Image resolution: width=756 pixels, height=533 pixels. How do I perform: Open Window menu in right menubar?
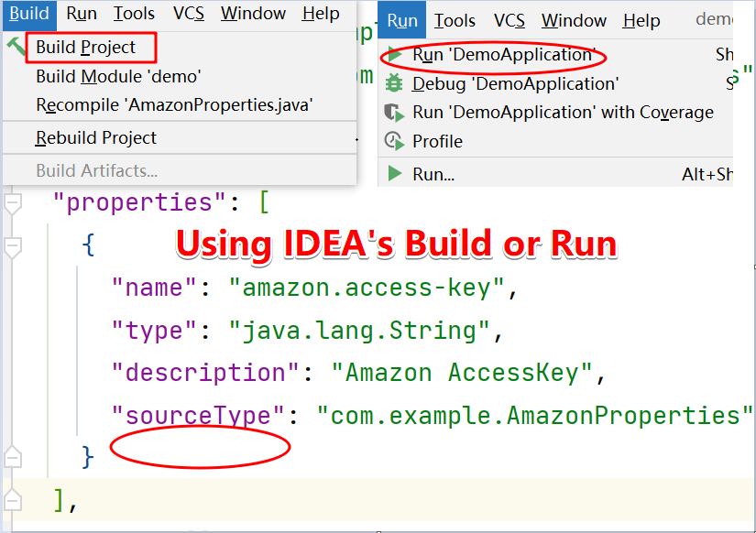pos(574,20)
